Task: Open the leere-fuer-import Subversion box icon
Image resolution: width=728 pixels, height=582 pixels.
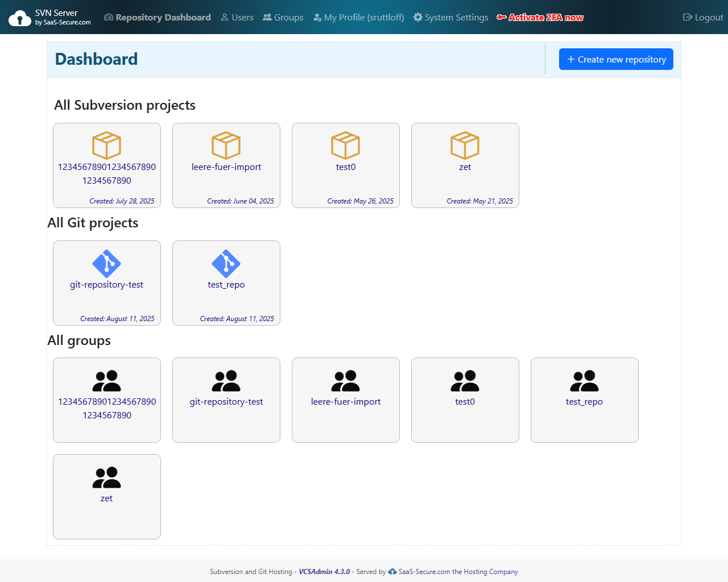Action: pyautogui.click(x=226, y=145)
